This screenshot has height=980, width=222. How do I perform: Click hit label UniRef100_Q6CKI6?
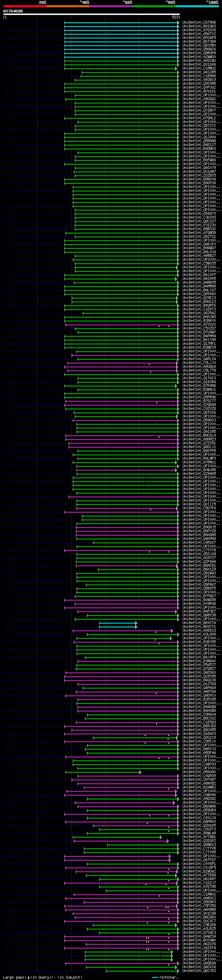[199, 967]
